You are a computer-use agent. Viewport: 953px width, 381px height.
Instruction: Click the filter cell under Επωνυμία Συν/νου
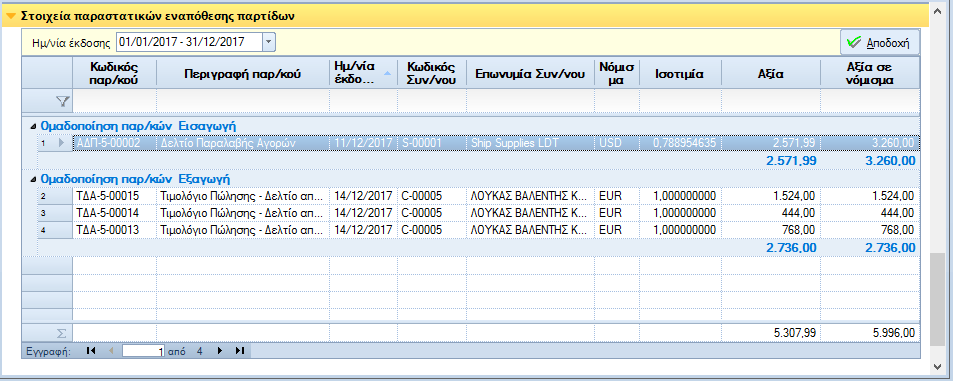530,101
